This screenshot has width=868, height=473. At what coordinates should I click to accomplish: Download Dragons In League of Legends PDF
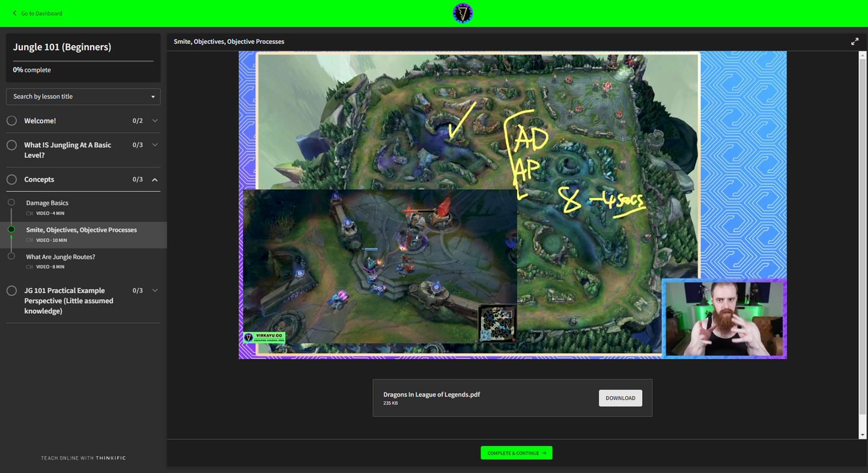(x=620, y=398)
